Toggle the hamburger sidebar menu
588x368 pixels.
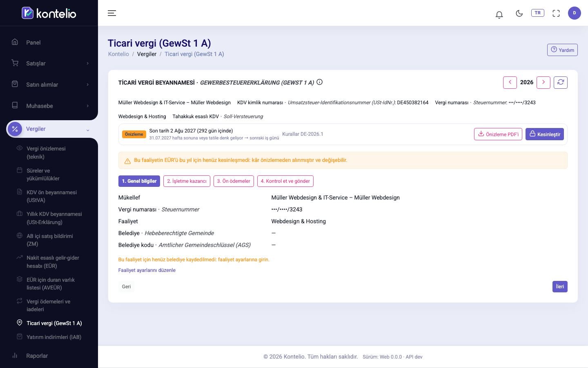[x=112, y=13]
